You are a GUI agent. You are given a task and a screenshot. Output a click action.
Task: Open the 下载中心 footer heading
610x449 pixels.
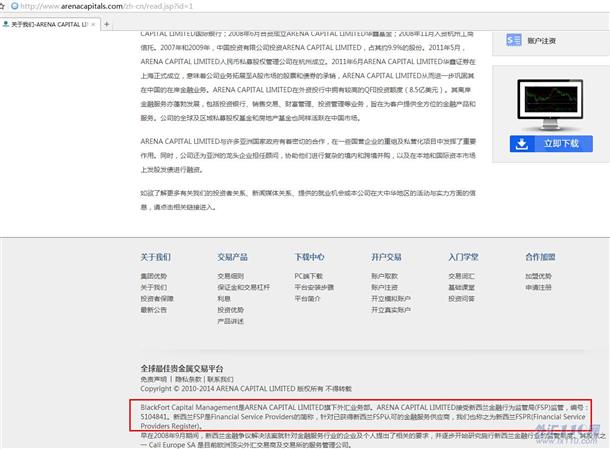coord(310,257)
